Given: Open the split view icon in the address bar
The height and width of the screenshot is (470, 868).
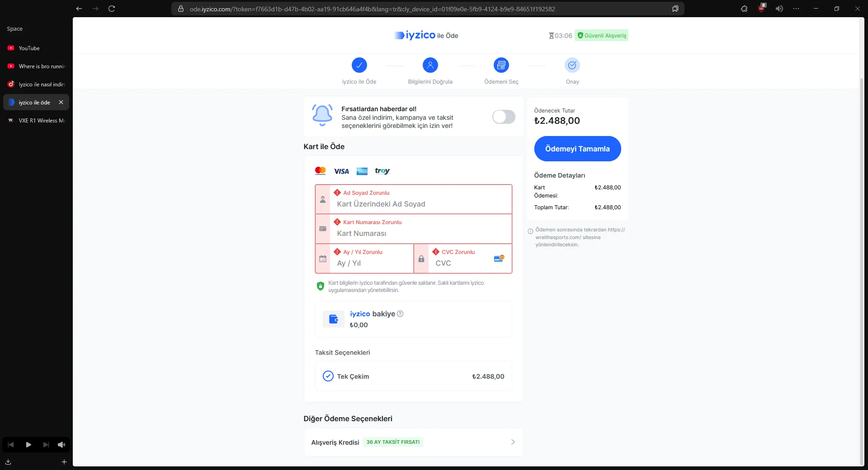Looking at the screenshot, I should click(x=675, y=9).
